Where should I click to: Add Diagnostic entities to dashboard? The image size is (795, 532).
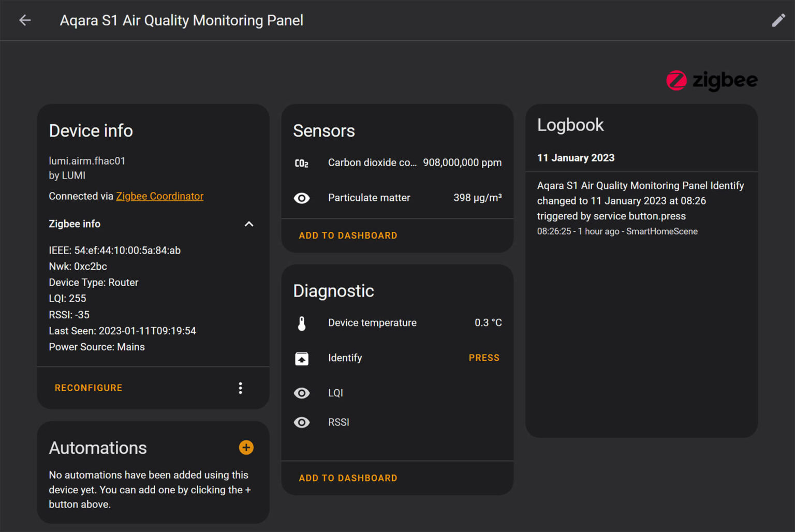coord(348,478)
